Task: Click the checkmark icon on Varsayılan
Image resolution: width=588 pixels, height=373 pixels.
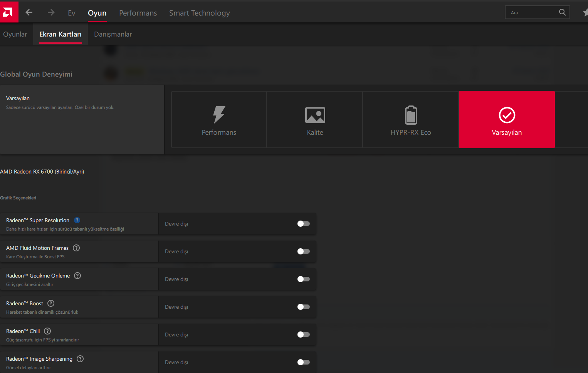Action: point(507,115)
